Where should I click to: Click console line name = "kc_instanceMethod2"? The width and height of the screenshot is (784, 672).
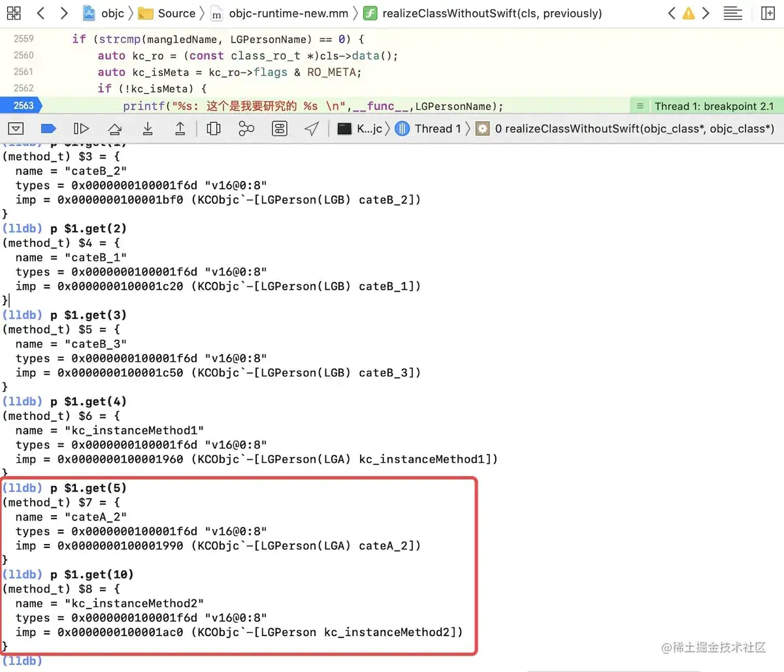click(x=110, y=603)
